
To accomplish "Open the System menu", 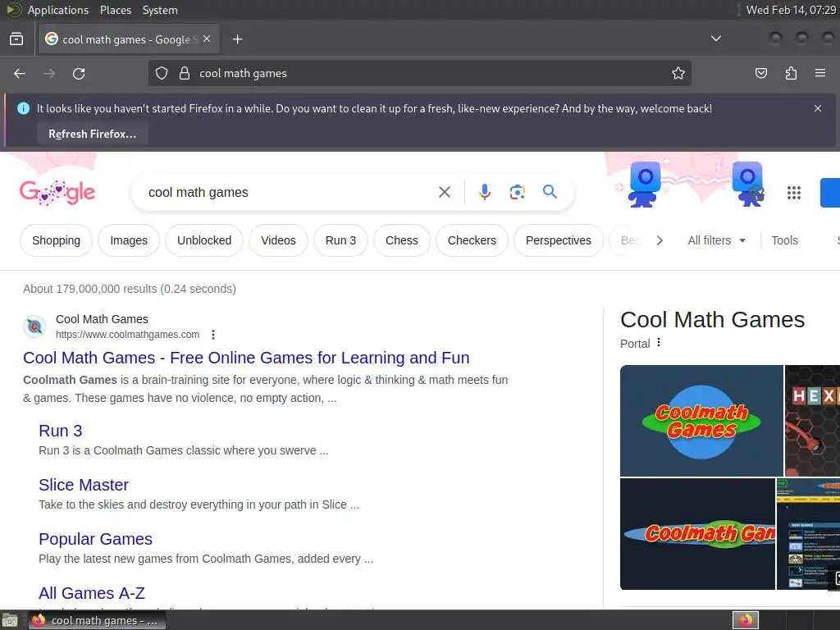I will 160,10.
